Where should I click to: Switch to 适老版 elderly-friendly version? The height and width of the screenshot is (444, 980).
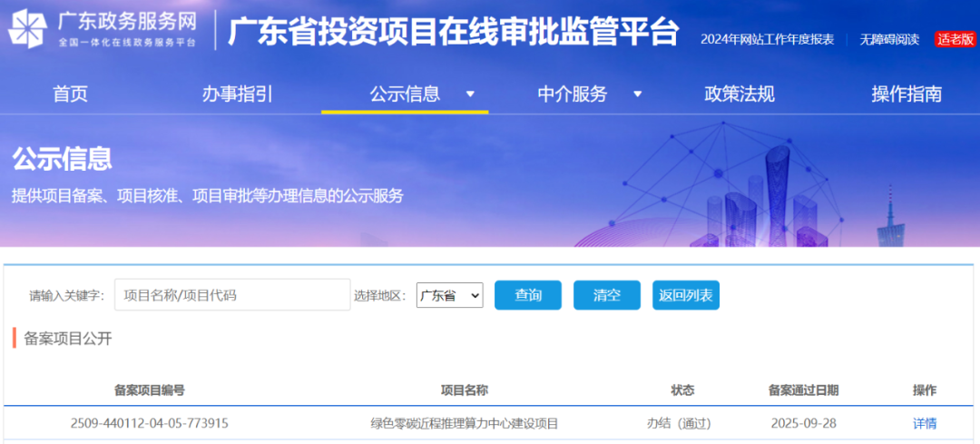click(955, 39)
